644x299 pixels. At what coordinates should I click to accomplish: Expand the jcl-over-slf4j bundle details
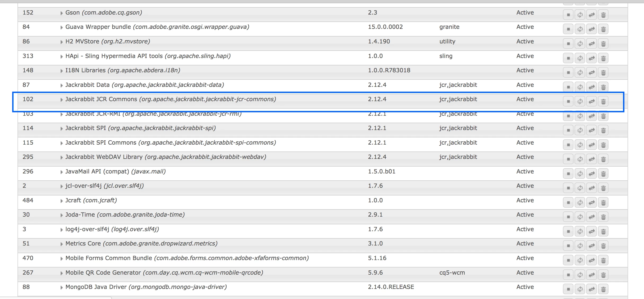(61, 186)
